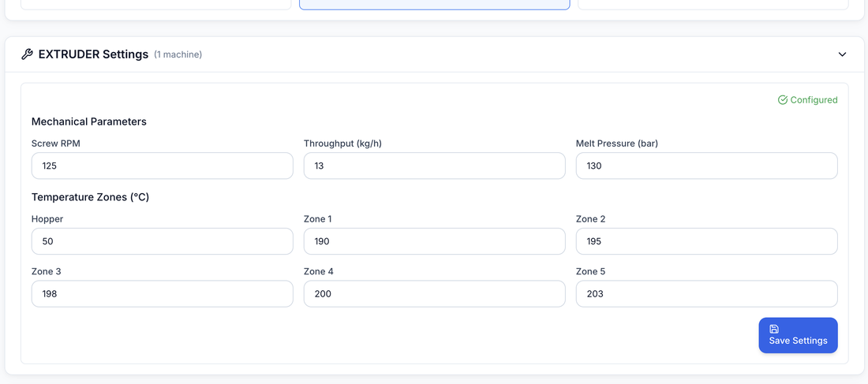Click the Zone 5 temperature field
Viewport: 868px width, 384px height.
[706, 294]
